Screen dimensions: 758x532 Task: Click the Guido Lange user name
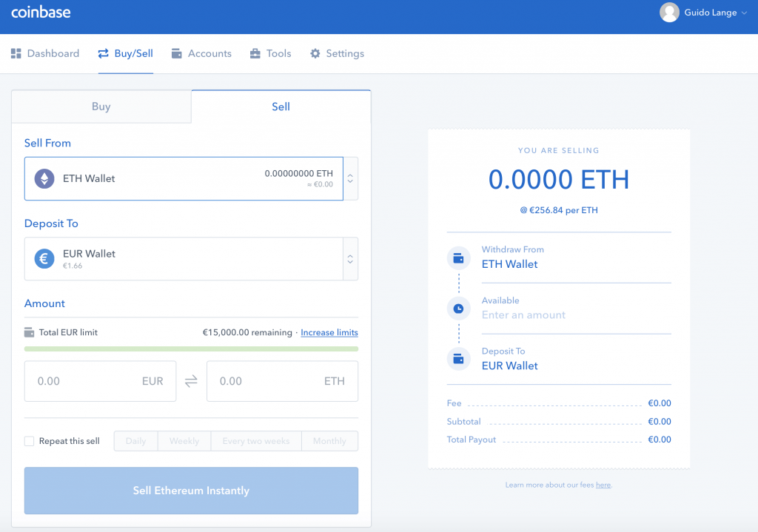click(x=711, y=13)
